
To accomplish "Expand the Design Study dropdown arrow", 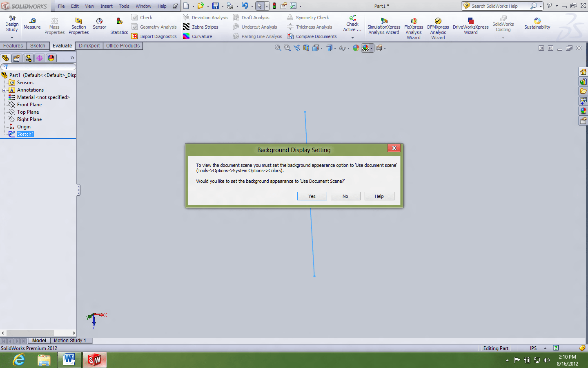I will 12,38.
